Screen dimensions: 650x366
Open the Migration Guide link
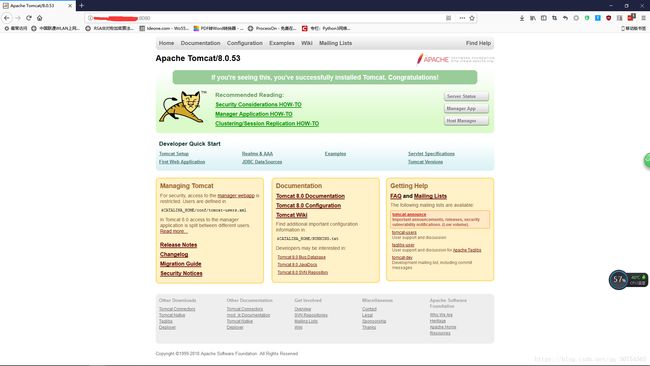181,264
